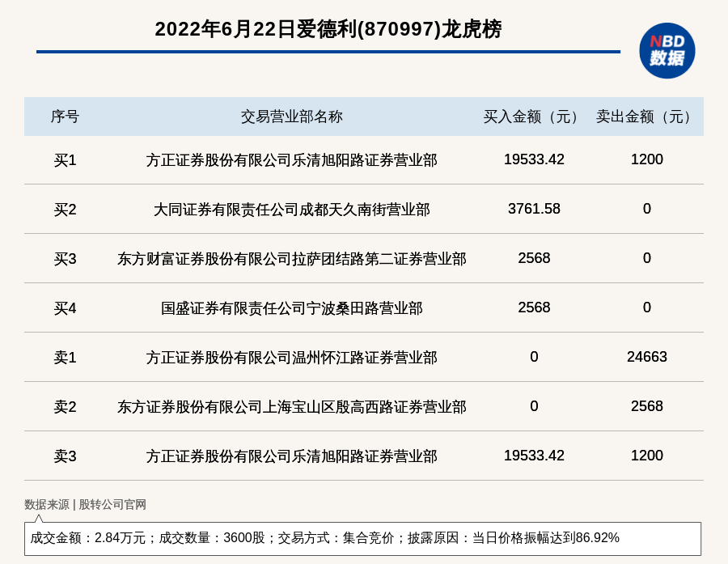Click the 序号 column header
The height and width of the screenshot is (564, 728).
tap(65, 117)
